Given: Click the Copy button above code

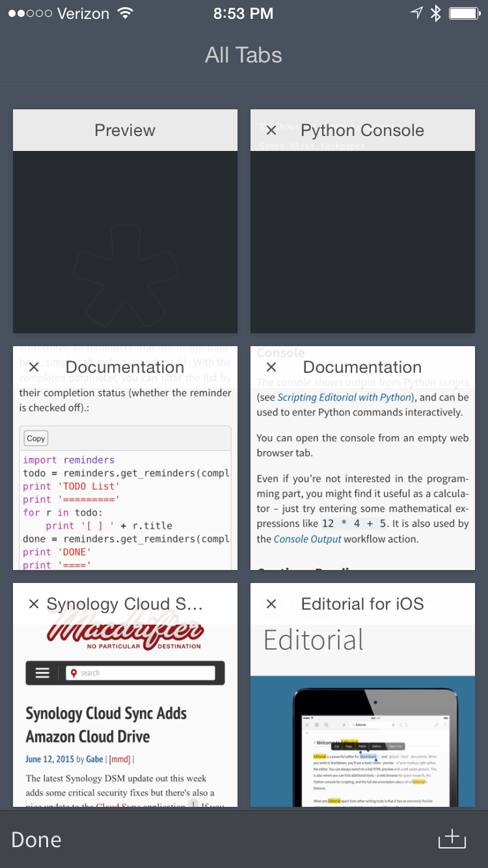Looking at the screenshot, I should tap(36, 439).
